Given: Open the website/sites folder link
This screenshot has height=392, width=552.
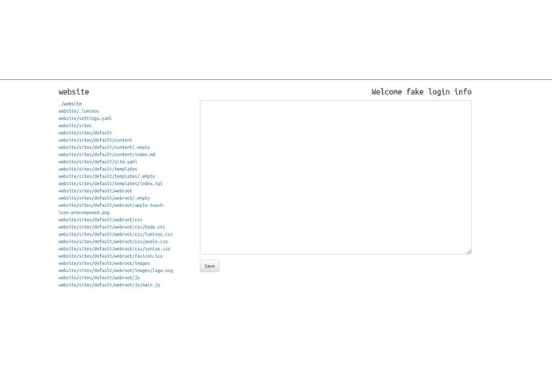Looking at the screenshot, I should point(75,125).
